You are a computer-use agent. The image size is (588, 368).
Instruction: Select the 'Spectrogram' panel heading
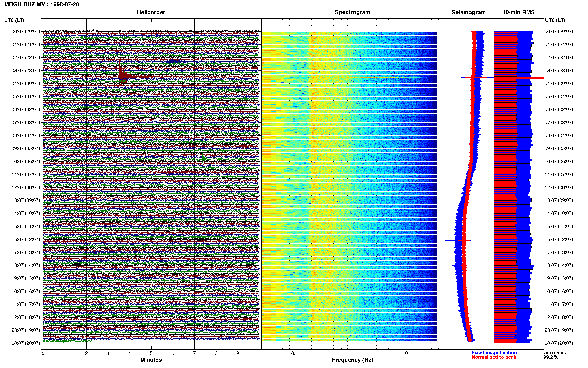coord(352,12)
